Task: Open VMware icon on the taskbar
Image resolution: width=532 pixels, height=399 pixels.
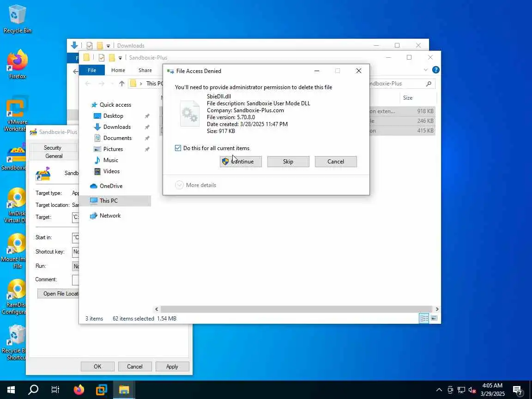Action: click(102, 389)
